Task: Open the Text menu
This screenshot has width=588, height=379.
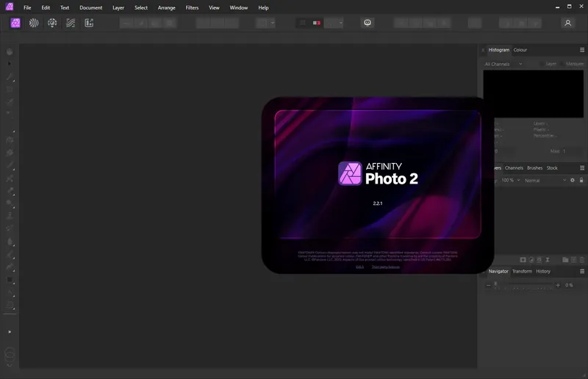Action: coord(65,7)
